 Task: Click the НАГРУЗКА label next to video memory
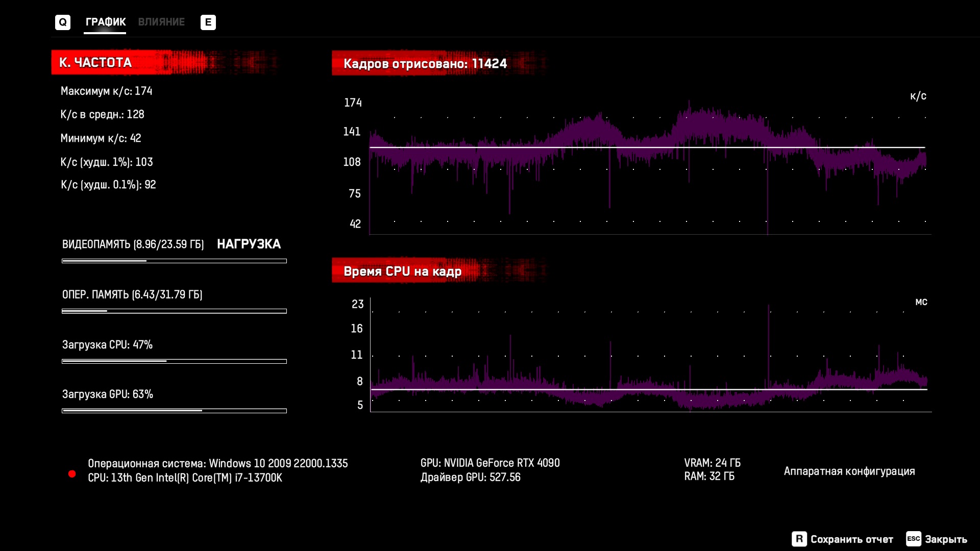pos(249,244)
